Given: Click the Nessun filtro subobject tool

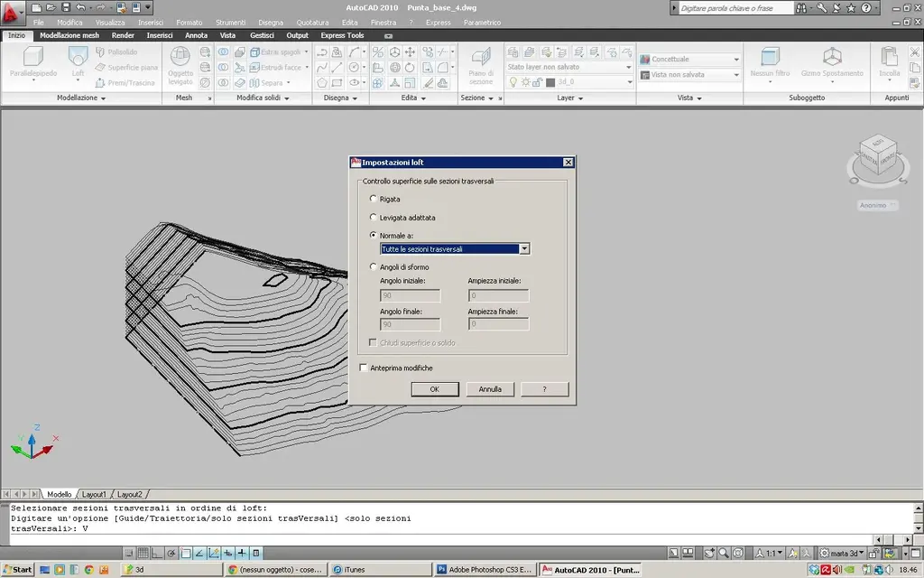Looking at the screenshot, I should (770, 62).
